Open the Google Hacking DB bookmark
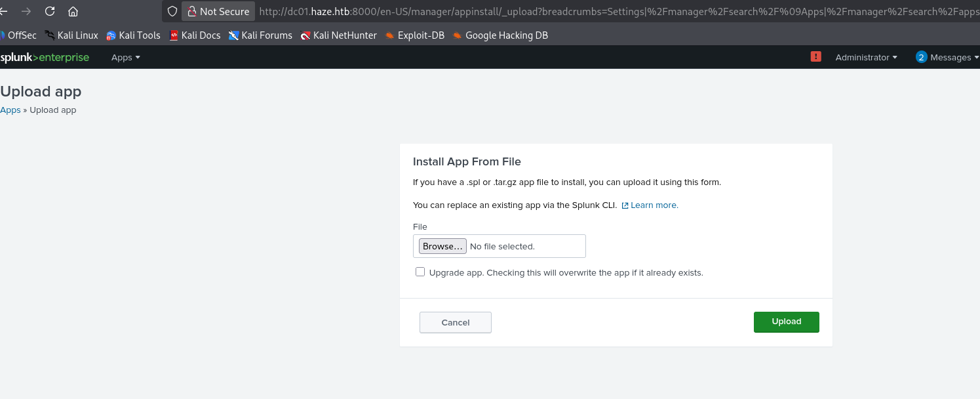This screenshot has height=399, width=980. (x=500, y=35)
